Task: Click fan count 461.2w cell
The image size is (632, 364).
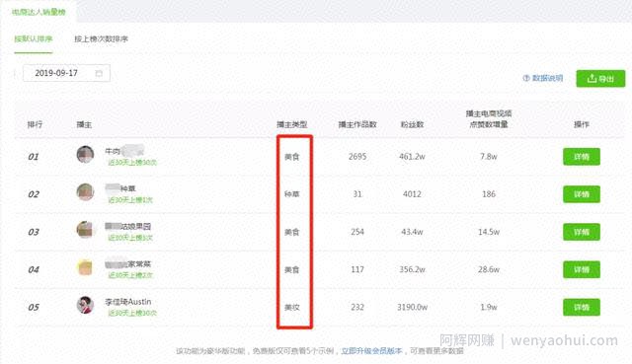Action: pyautogui.click(x=412, y=157)
